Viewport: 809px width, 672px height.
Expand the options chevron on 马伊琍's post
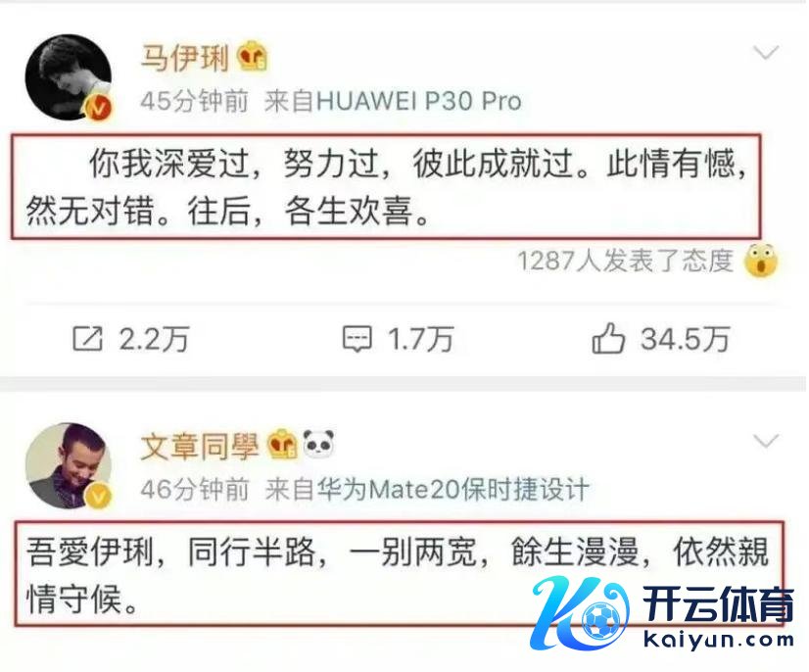pos(766,52)
